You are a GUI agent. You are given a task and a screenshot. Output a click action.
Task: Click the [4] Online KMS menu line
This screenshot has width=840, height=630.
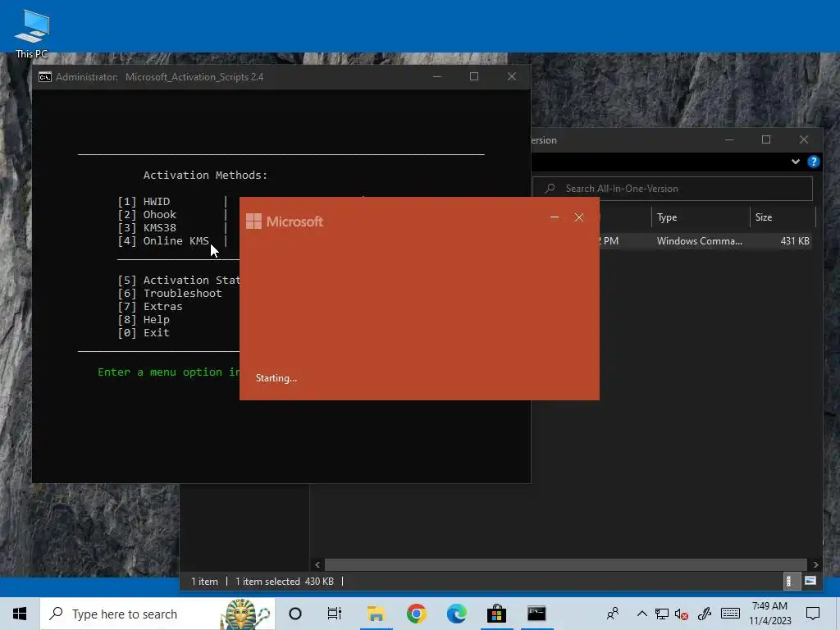click(x=163, y=241)
